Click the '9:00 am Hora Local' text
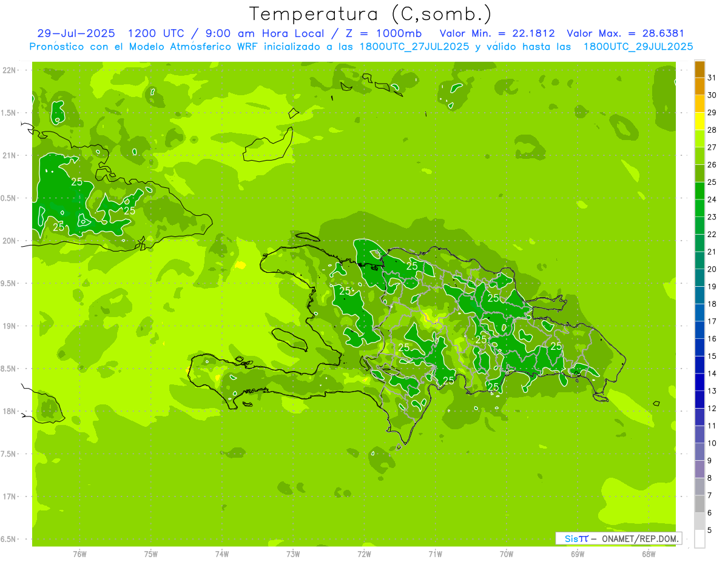Screen dimensions: 728x562 (x=265, y=33)
